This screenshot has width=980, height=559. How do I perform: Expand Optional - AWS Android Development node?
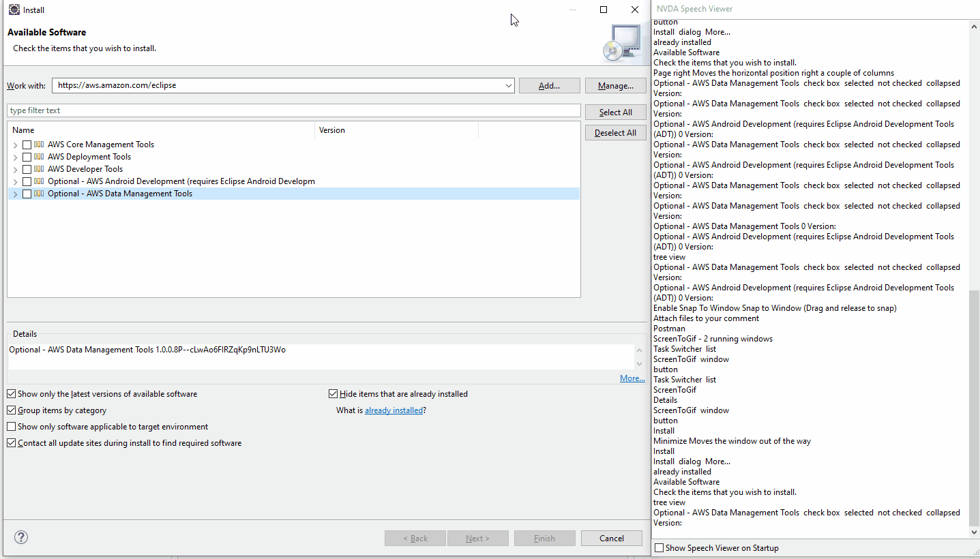(x=16, y=181)
